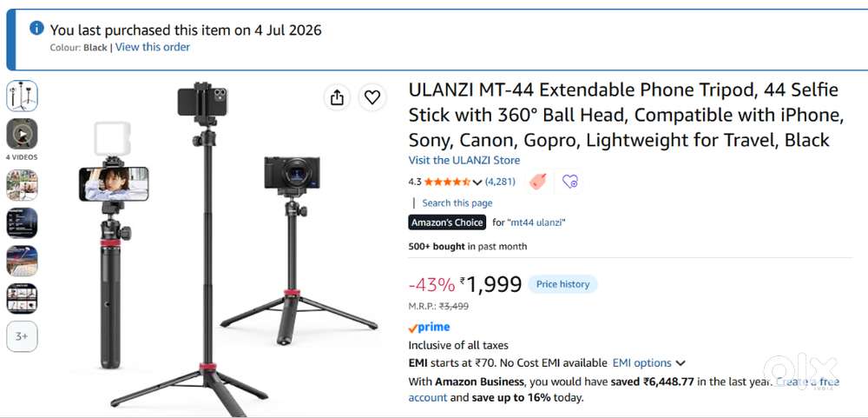Viewport: 868px width, 418px height.
Task: Visit the ULANZI Store link
Action: click(464, 160)
